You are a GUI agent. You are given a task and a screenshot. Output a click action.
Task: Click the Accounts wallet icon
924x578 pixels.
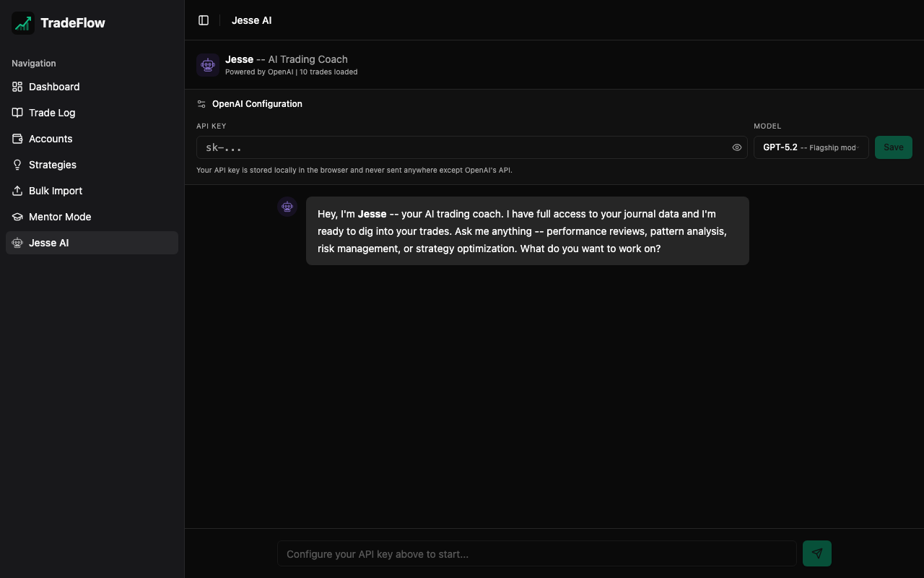tap(17, 139)
